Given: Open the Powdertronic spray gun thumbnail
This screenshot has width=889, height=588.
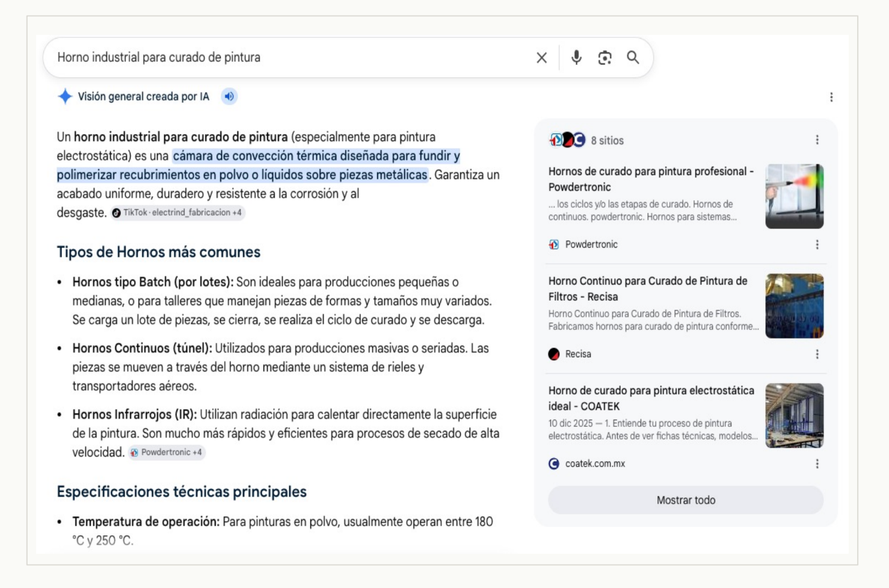Looking at the screenshot, I should click(794, 197).
